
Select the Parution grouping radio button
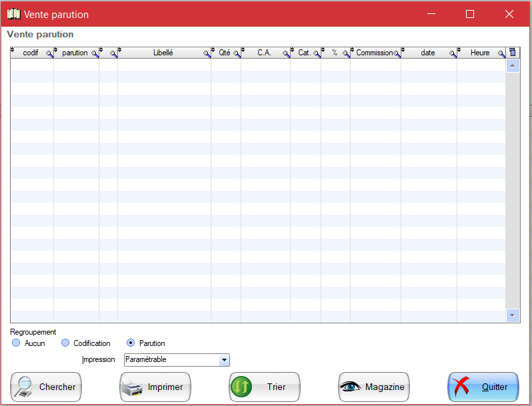[131, 343]
